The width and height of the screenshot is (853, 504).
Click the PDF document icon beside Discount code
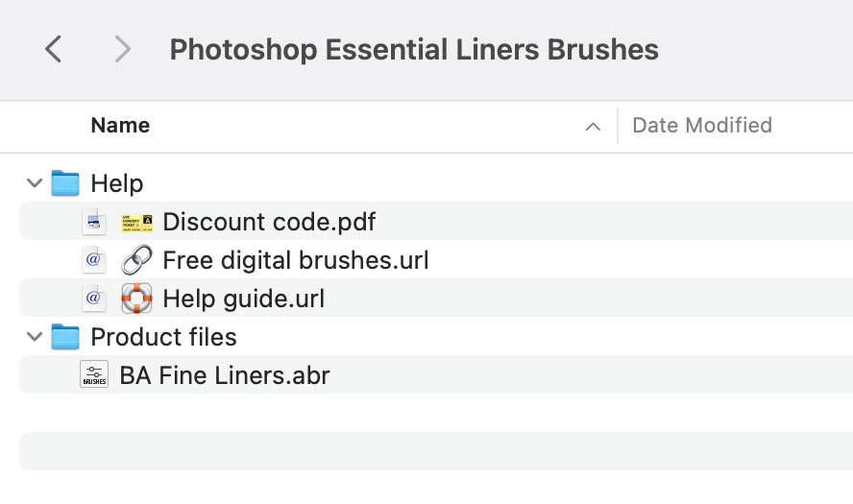point(93,222)
